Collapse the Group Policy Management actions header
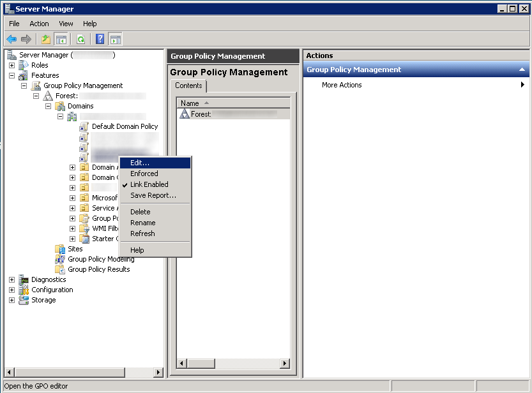Image resolution: width=532 pixels, height=393 pixels. [x=522, y=70]
